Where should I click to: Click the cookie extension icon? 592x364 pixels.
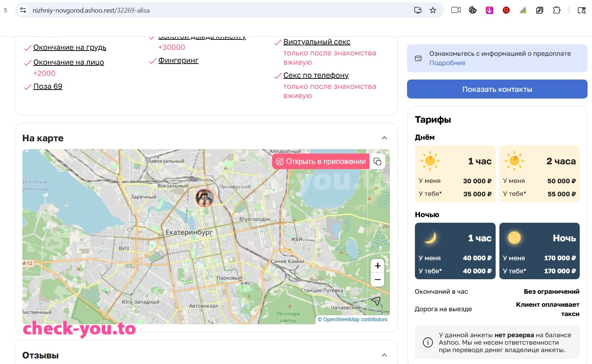click(473, 10)
